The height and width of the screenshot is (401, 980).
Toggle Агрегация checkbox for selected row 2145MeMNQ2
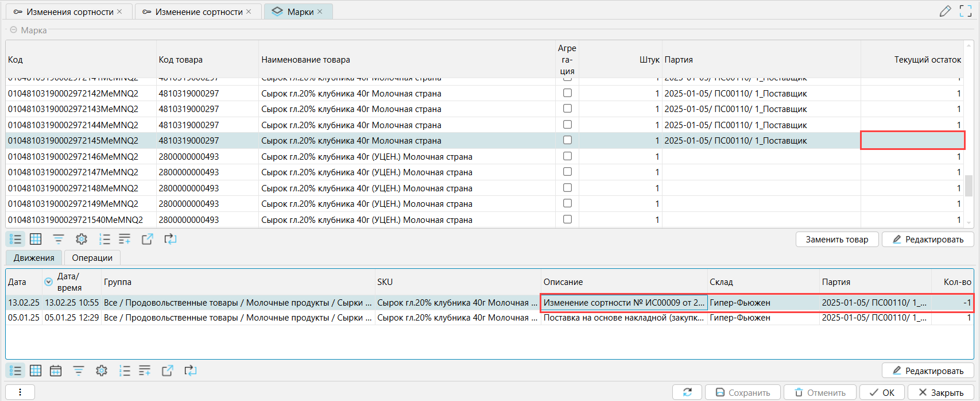point(567,140)
